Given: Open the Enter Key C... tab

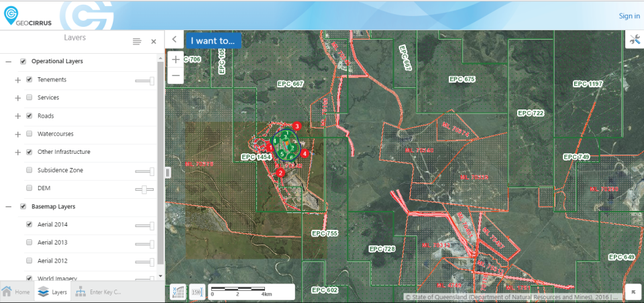Looking at the screenshot, I should click(x=98, y=292).
